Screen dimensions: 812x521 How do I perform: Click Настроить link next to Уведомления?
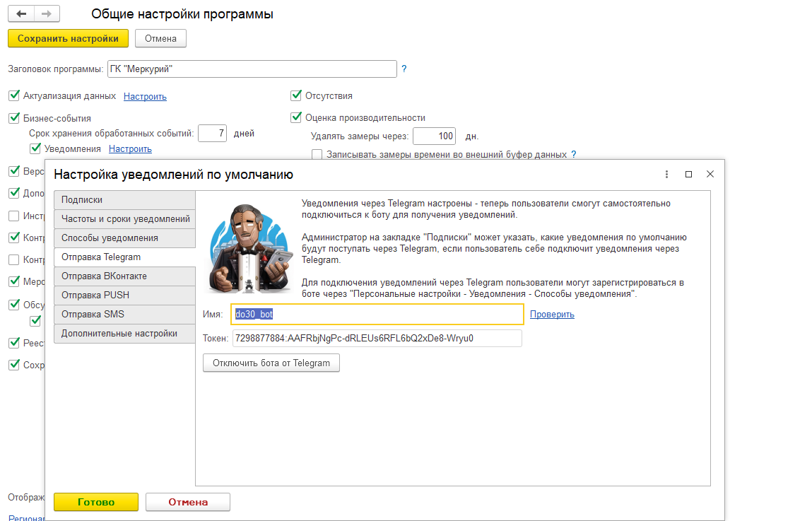[x=130, y=148]
